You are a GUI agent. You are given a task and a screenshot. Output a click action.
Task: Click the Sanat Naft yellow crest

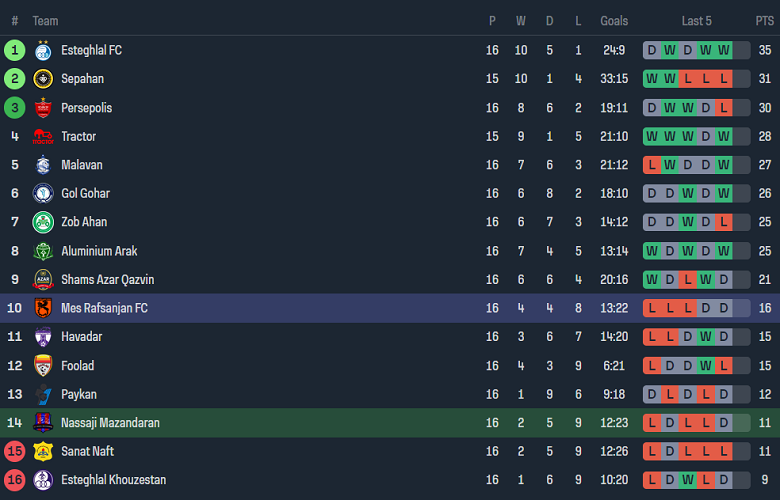tap(43, 451)
